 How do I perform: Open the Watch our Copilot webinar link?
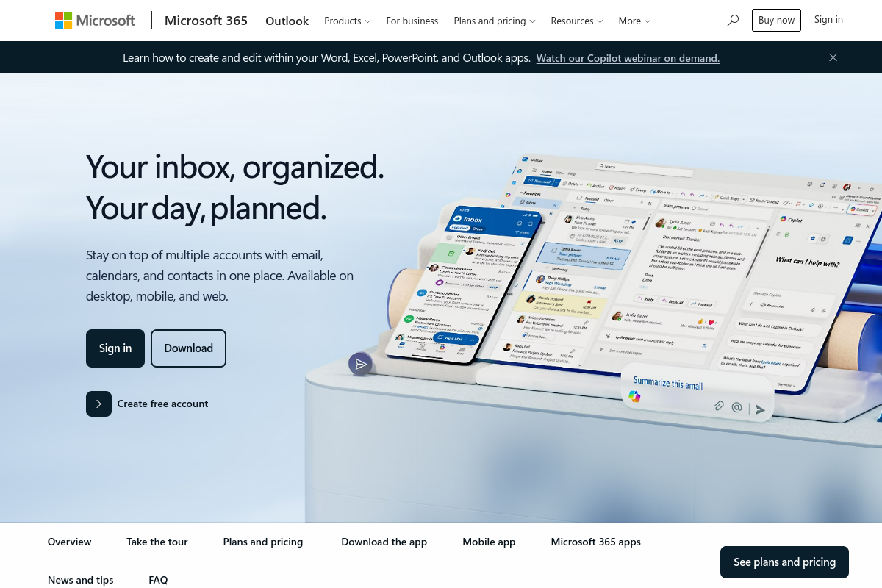click(628, 58)
